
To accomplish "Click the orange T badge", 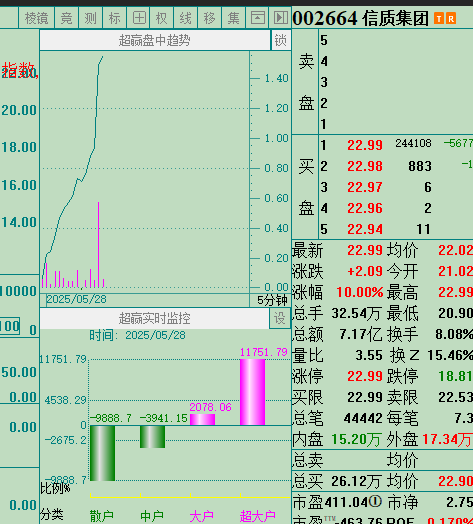I will pyautogui.click(x=438, y=18).
